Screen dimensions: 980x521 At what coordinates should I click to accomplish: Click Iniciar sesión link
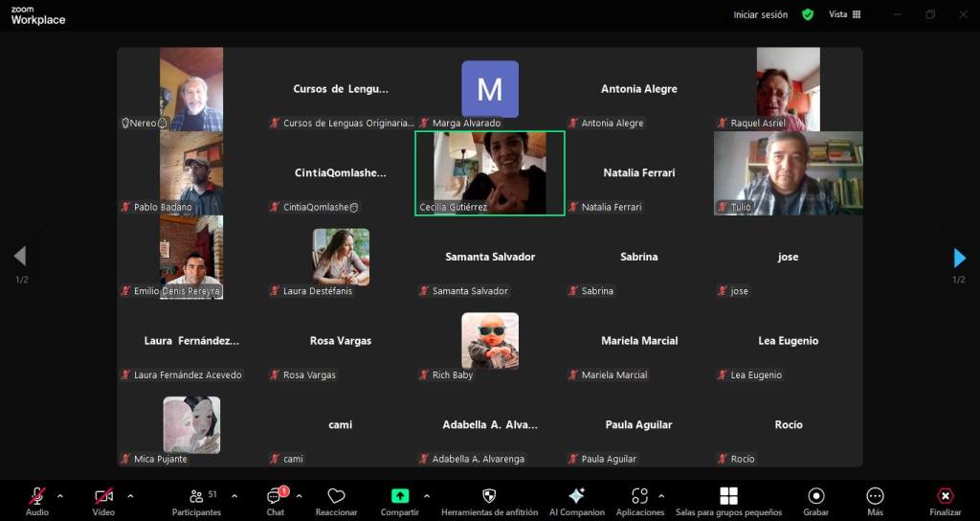(760, 14)
